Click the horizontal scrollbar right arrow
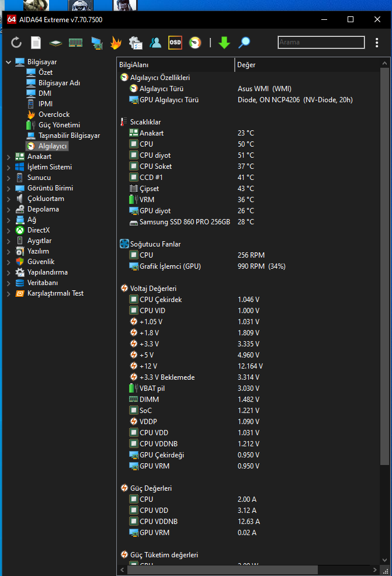392x576 pixels. [x=374, y=570]
